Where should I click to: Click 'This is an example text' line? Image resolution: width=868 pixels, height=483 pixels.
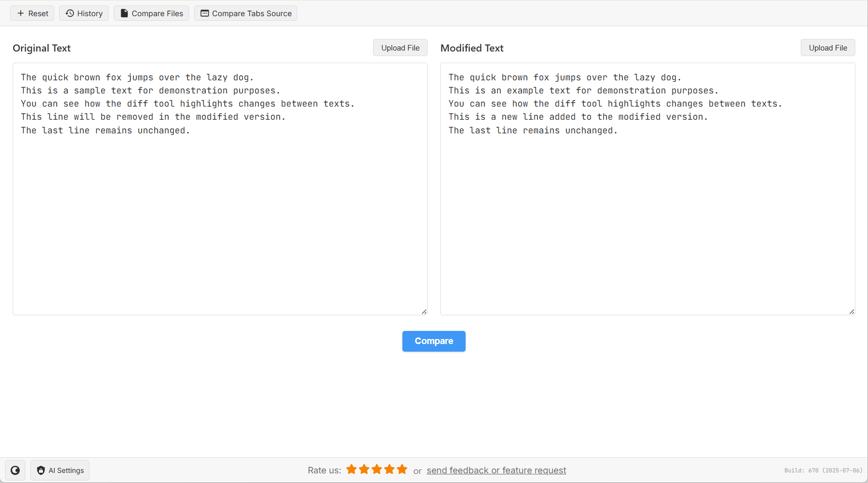tap(583, 90)
